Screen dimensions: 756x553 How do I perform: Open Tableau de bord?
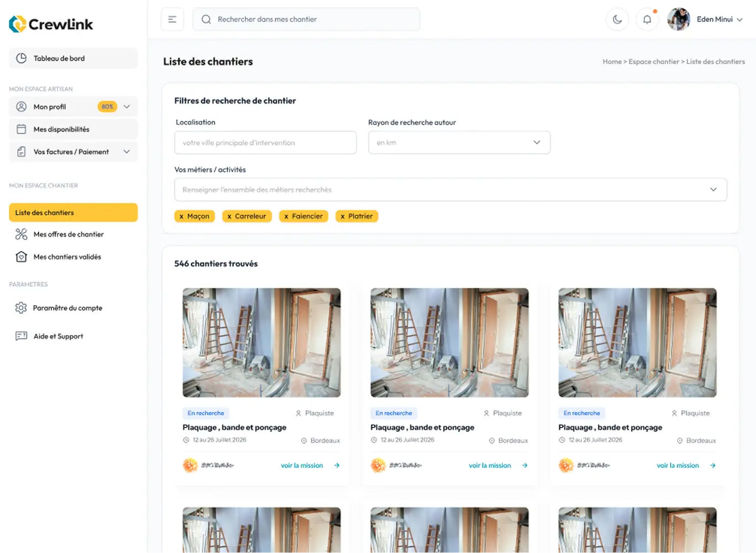click(x=73, y=58)
